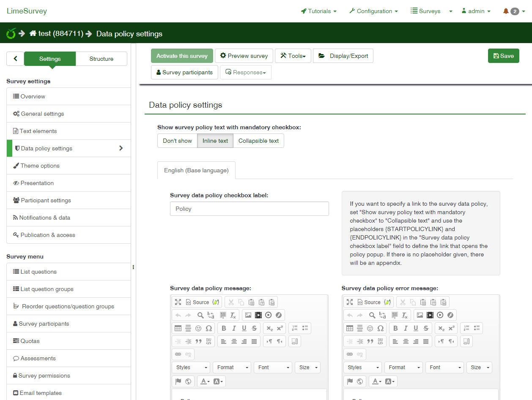
Task: Open Theme options in survey settings
Action: [40, 166]
